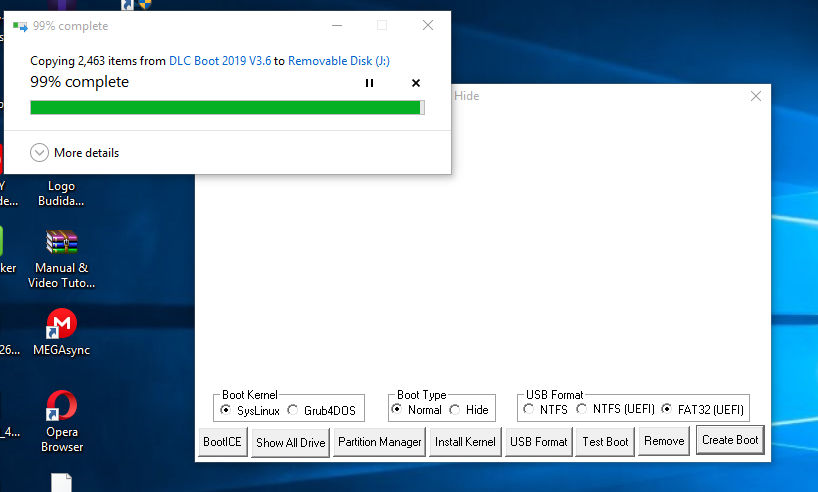Select NTFS USB format
This screenshot has width=818, height=492.
coord(546,409)
